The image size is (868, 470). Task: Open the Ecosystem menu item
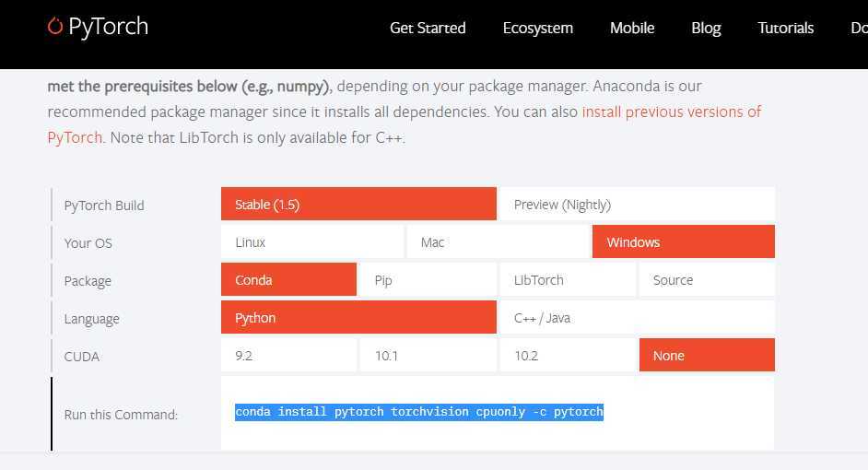pyautogui.click(x=537, y=28)
